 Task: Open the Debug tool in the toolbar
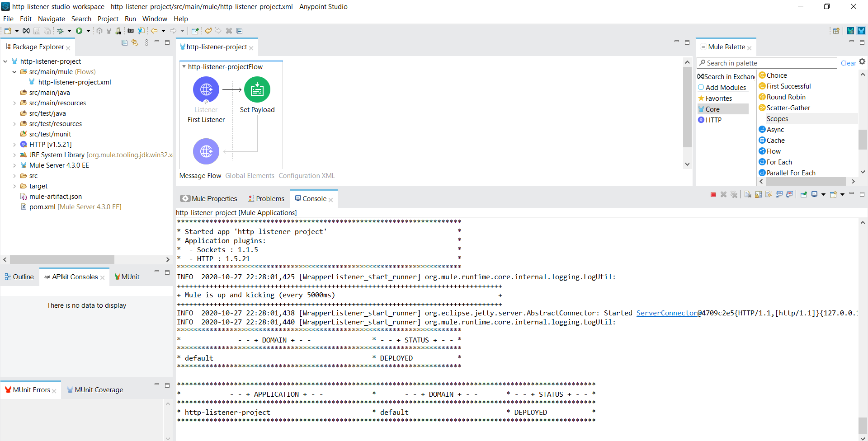tap(60, 31)
